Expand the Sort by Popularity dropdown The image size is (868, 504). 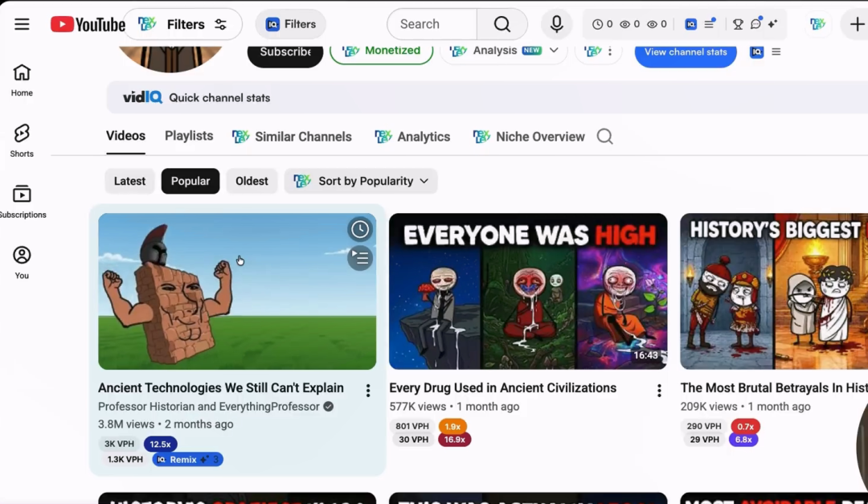361,181
